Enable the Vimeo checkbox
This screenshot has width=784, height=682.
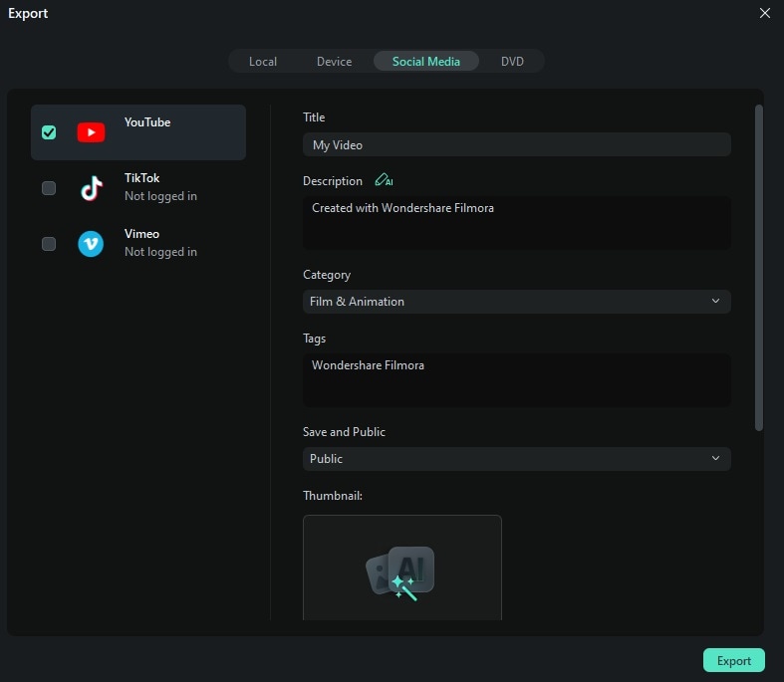[x=49, y=244]
